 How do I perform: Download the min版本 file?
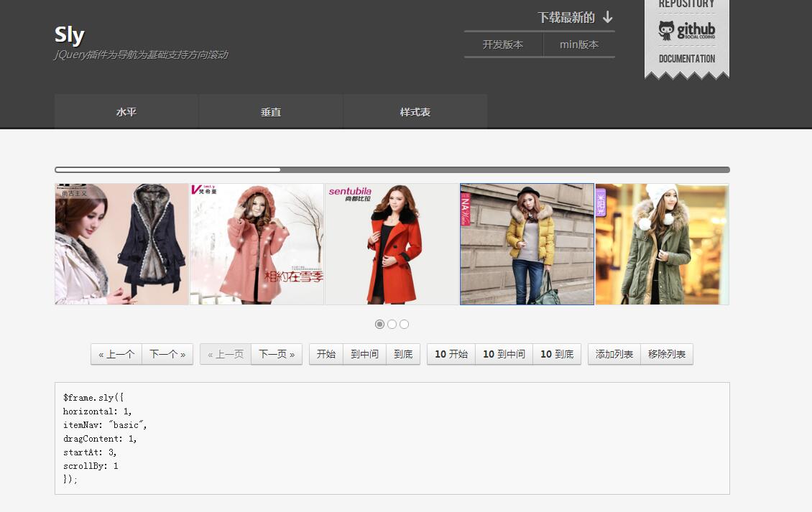(x=579, y=45)
